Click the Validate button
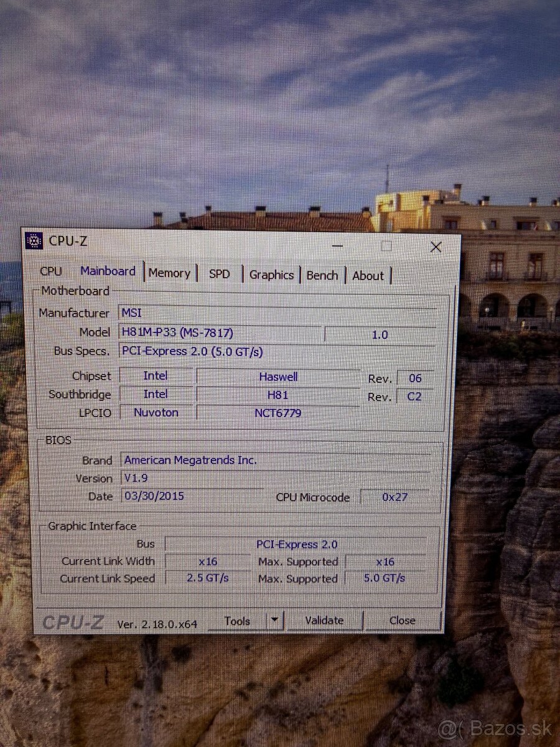The height and width of the screenshot is (747, 560). (325, 620)
